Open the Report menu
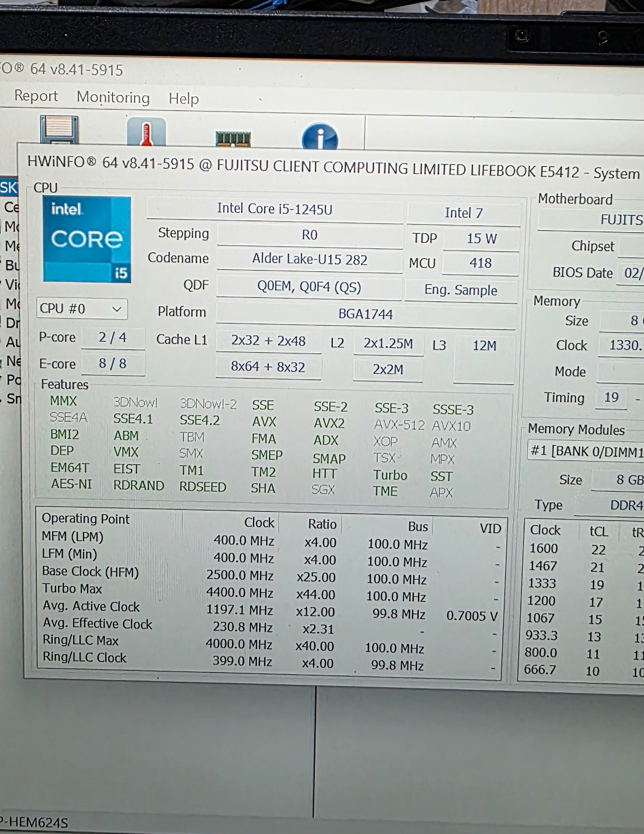Screen dimensions: 644x834 [36, 95]
